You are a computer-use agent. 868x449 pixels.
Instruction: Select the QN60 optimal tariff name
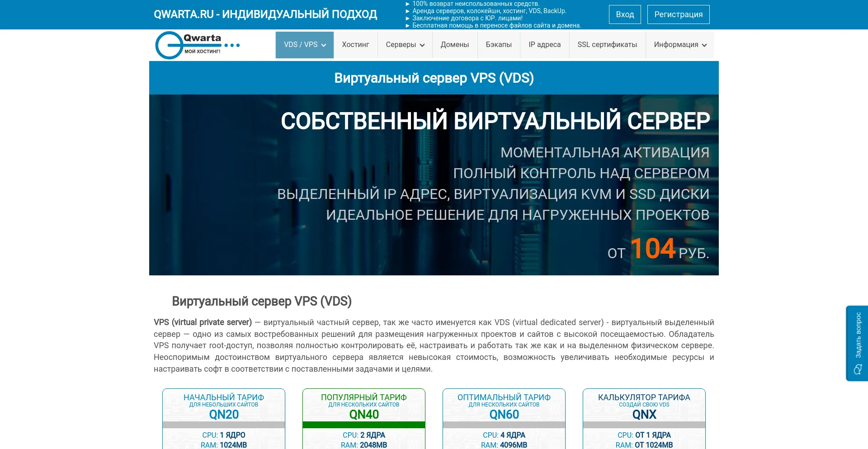(504, 414)
